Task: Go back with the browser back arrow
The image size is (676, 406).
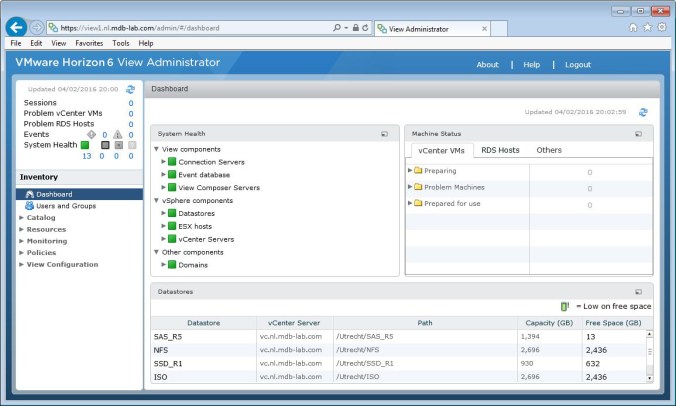Action: coord(16,27)
